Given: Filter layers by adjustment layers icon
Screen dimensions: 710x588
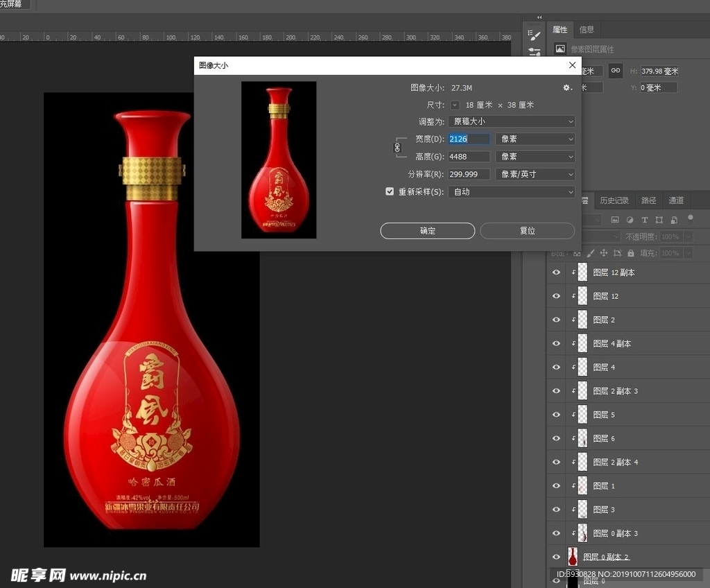Looking at the screenshot, I should [x=630, y=220].
